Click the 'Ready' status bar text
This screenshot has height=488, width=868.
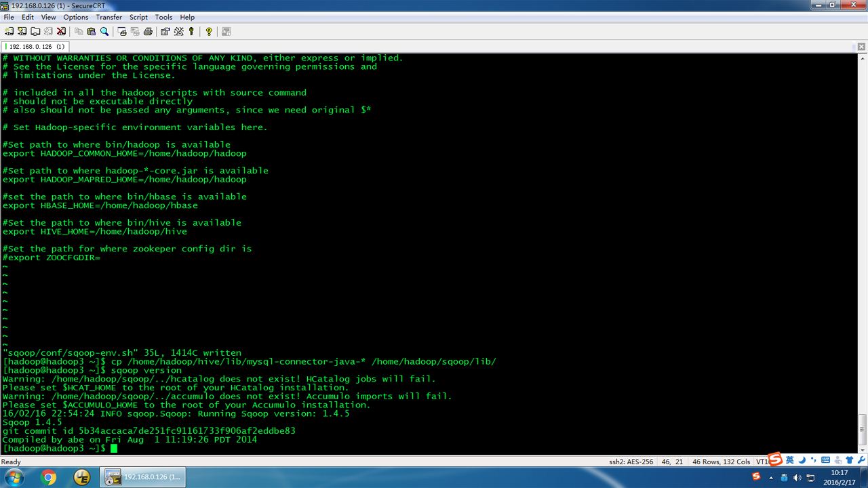11,462
